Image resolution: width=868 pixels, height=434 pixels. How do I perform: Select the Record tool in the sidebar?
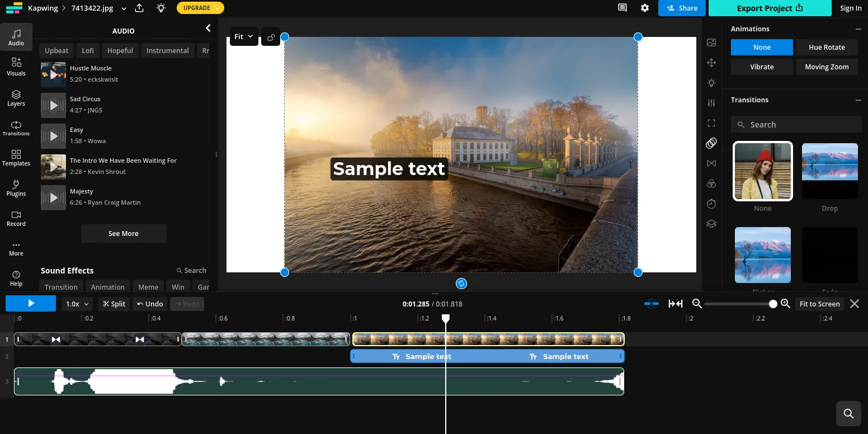pos(16,219)
